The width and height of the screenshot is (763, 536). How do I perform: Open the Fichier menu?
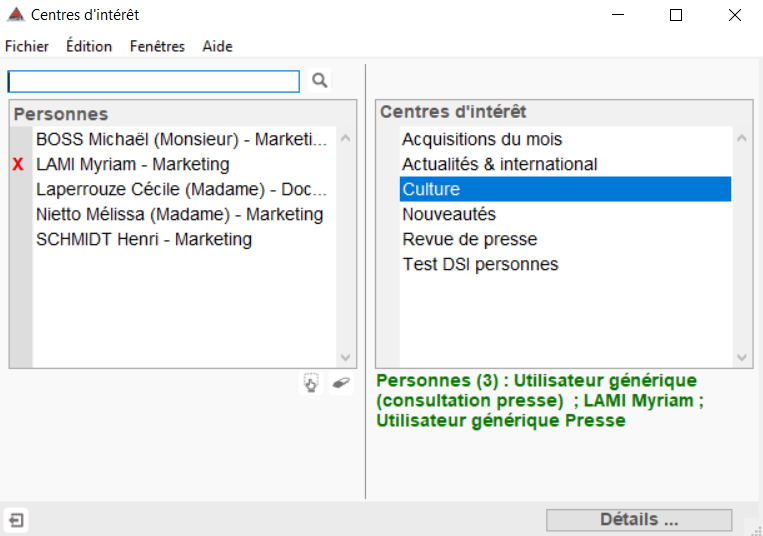point(27,46)
